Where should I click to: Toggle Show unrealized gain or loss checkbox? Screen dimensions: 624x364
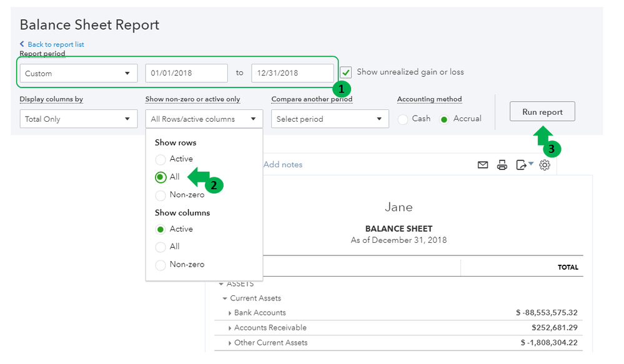(346, 72)
